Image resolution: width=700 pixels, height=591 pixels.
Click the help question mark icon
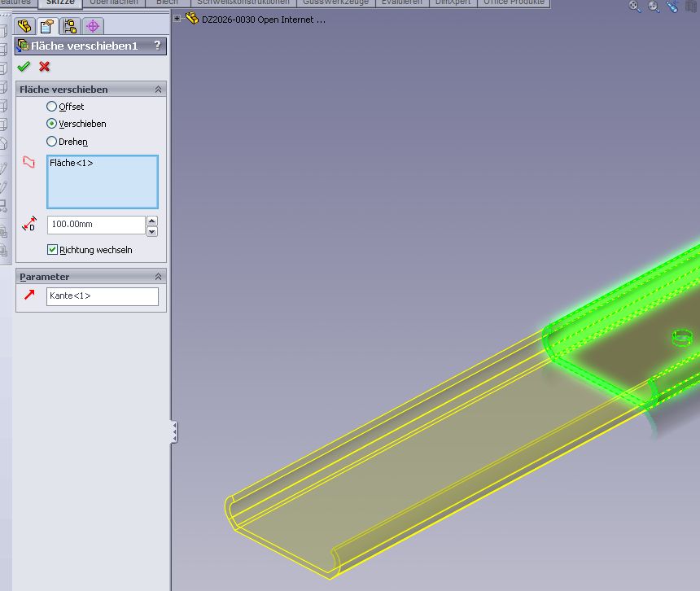click(157, 46)
